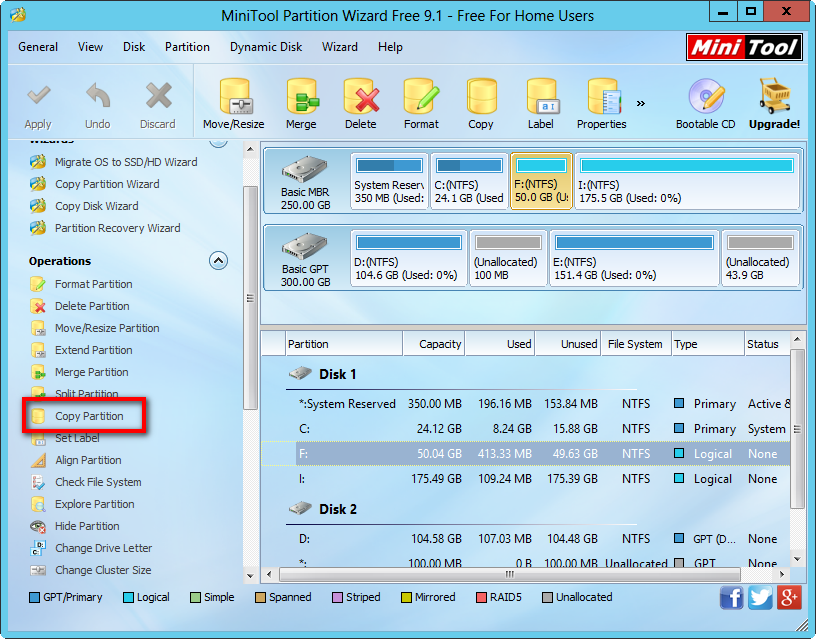Select I:(NTFS) 175.5 GB block in disk map
The width and height of the screenshot is (816, 639).
click(x=687, y=181)
